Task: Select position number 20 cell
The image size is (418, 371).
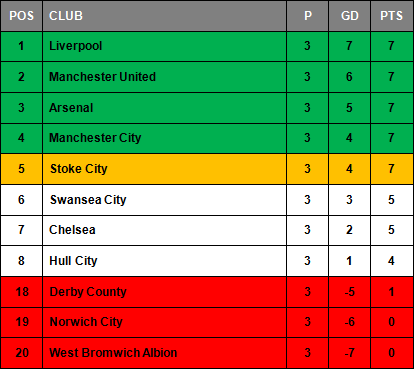Action: pos(22,353)
